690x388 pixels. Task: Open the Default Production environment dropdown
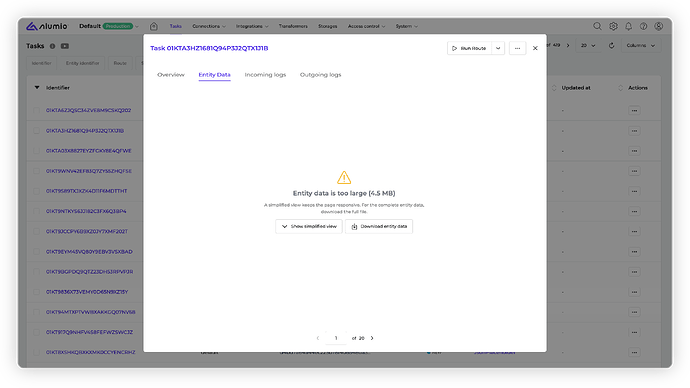click(x=109, y=26)
